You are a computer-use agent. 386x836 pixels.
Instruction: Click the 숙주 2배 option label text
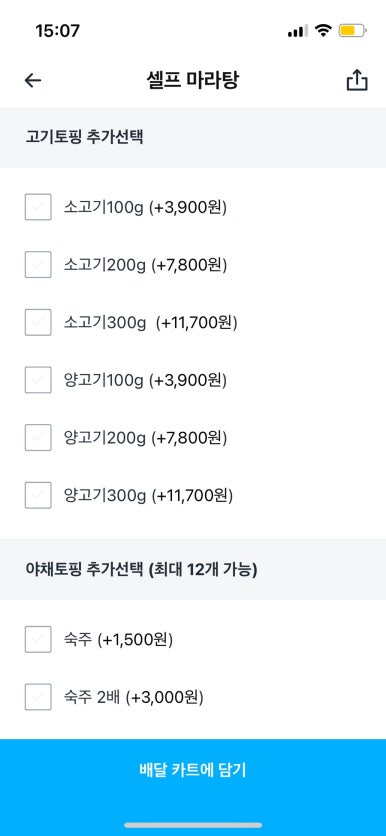pos(134,697)
